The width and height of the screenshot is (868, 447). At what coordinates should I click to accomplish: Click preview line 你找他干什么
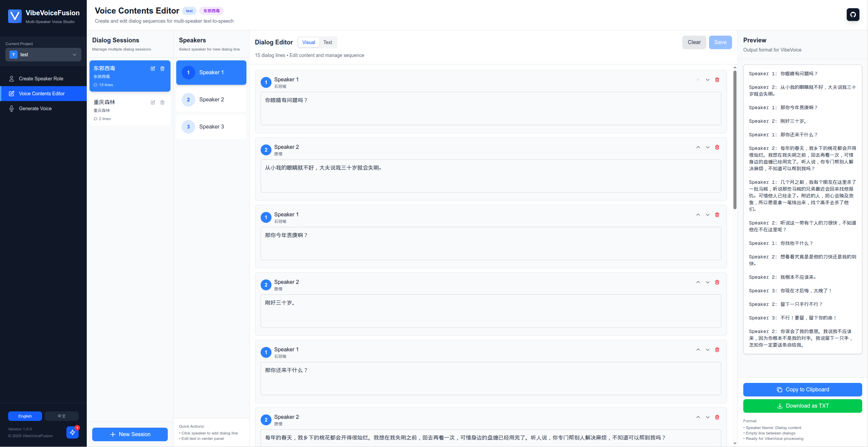781,243
